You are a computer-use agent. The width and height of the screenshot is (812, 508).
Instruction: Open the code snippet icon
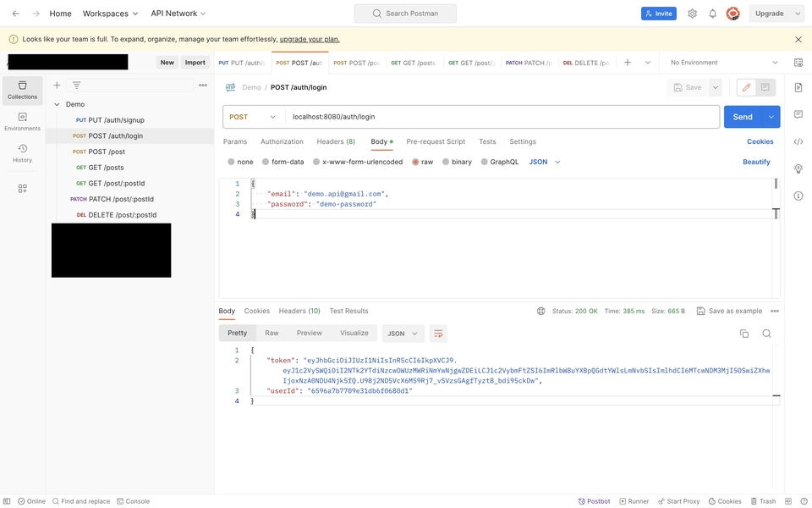(x=798, y=141)
